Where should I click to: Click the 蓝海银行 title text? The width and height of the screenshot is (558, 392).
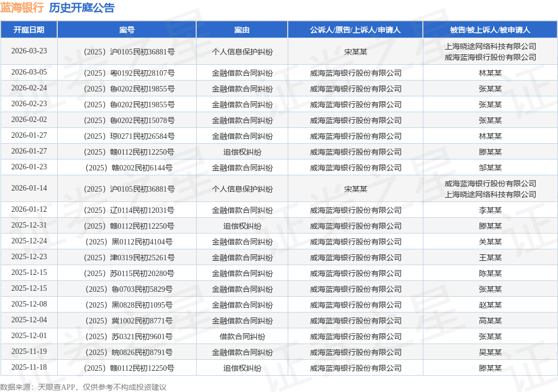[x=22, y=8]
